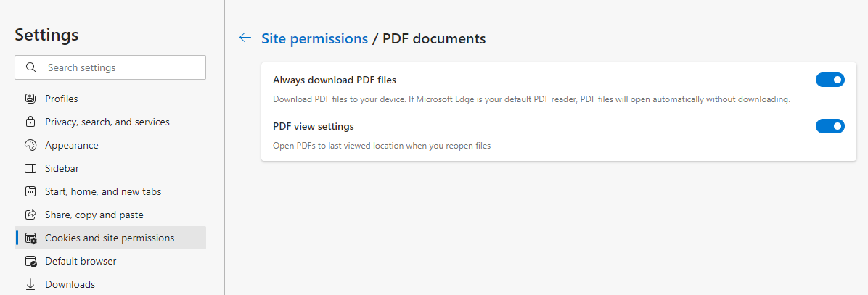868x295 pixels.
Task: Open Cookies and site permissions section
Action: pyautogui.click(x=110, y=238)
